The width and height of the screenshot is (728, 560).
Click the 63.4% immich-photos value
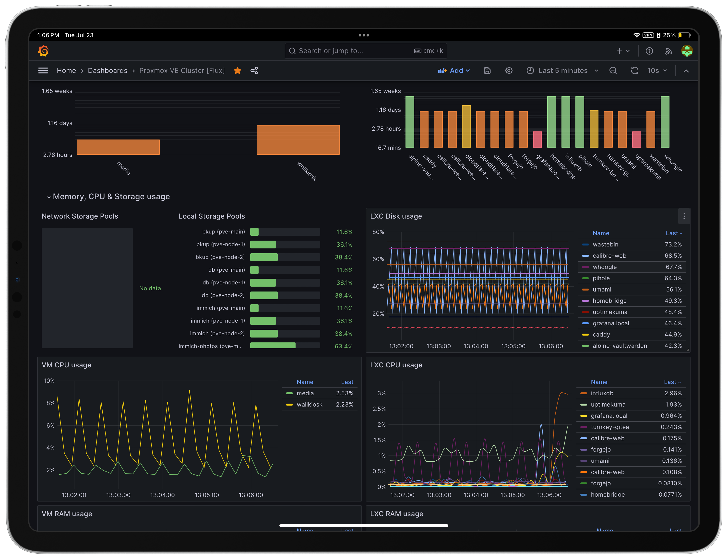click(x=343, y=346)
